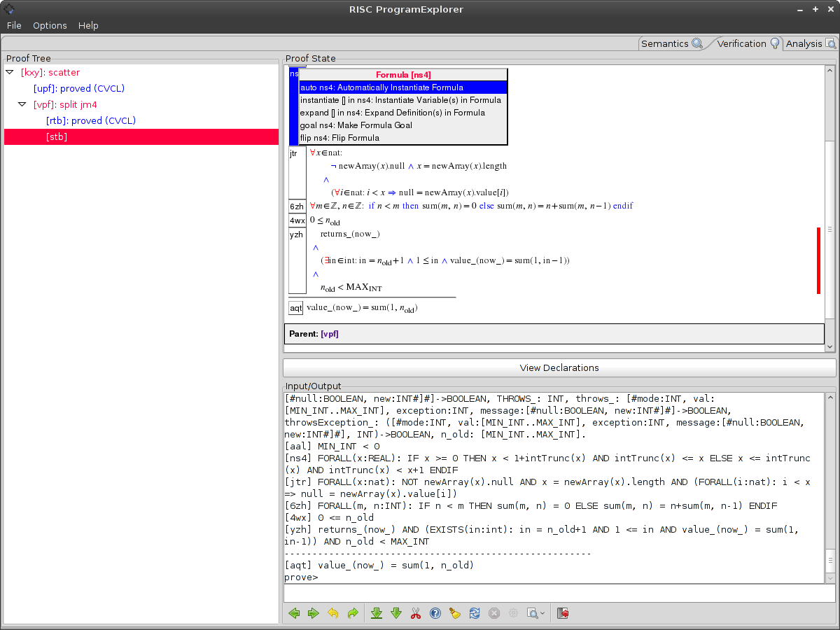The height and width of the screenshot is (630, 840).
Task: Open the Options menu
Action: pyautogui.click(x=50, y=25)
